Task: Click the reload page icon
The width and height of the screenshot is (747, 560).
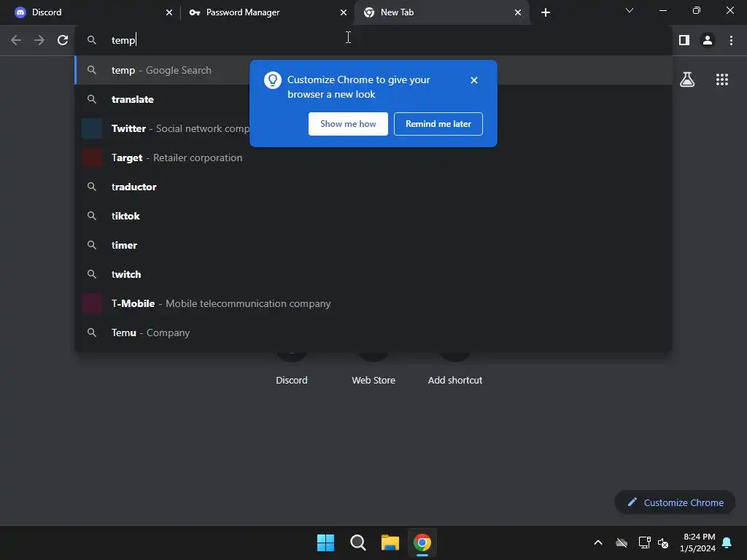Action: [x=63, y=40]
